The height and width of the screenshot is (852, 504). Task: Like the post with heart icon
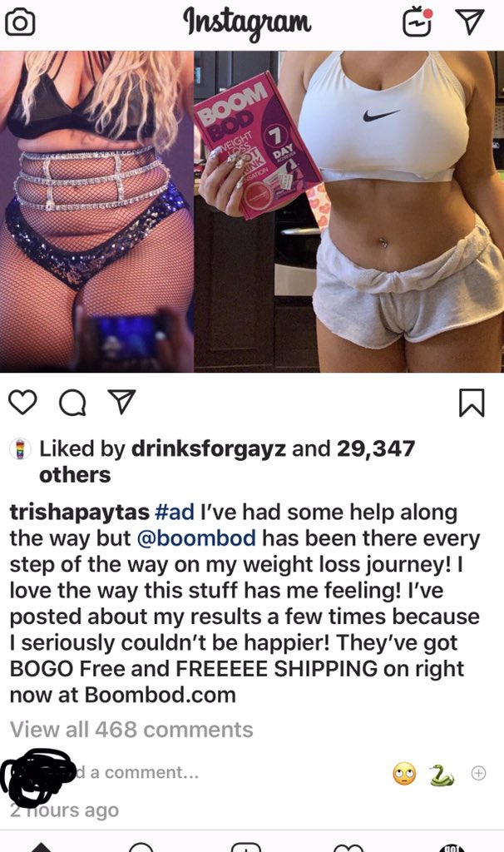click(x=23, y=403)
